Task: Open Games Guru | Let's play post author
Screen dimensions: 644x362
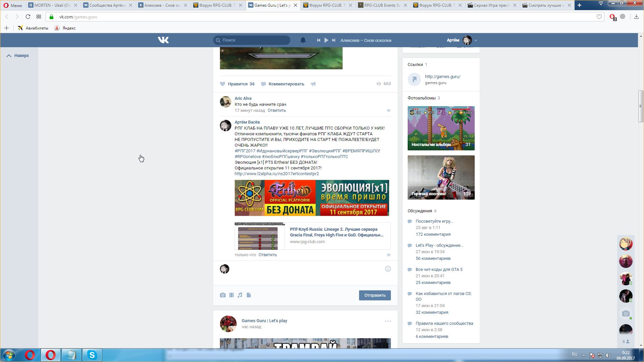Action: [x=264, y=321]
